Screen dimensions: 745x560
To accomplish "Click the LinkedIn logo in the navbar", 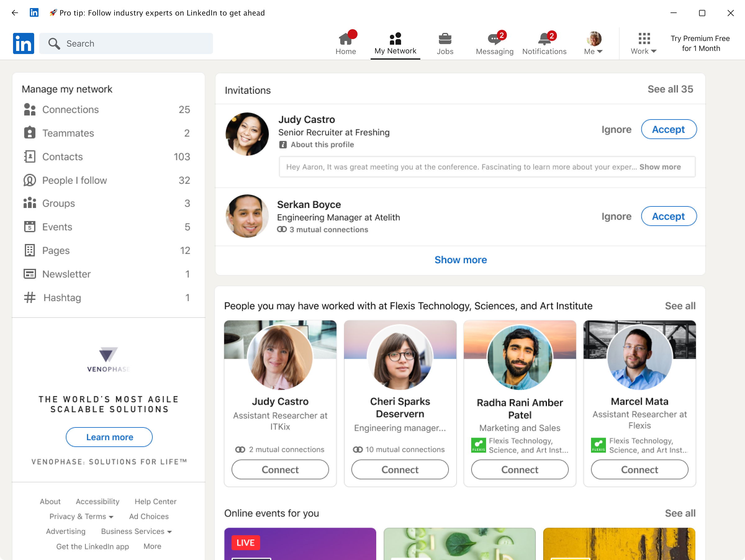I will click(x=23, y=43).
